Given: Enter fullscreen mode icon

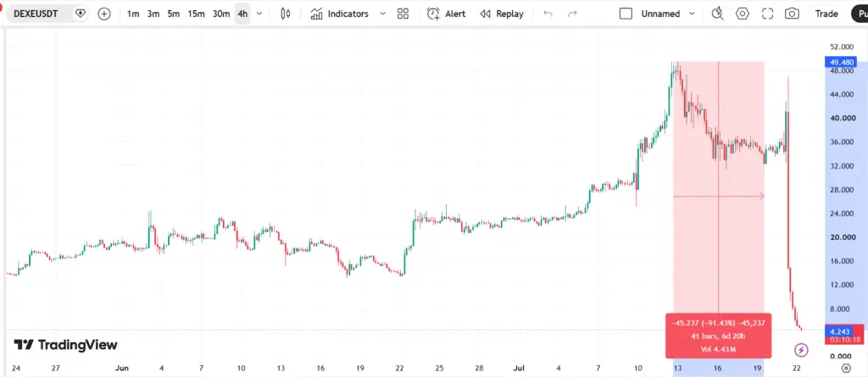Looking at the screenshot, I should point(767,14).
